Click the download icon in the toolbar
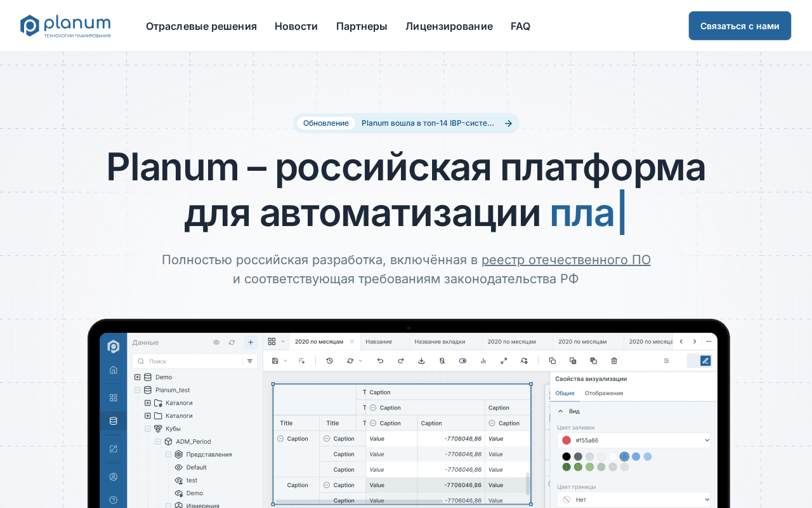Viewport: 812px width, 508px height. tap(421, 361)
